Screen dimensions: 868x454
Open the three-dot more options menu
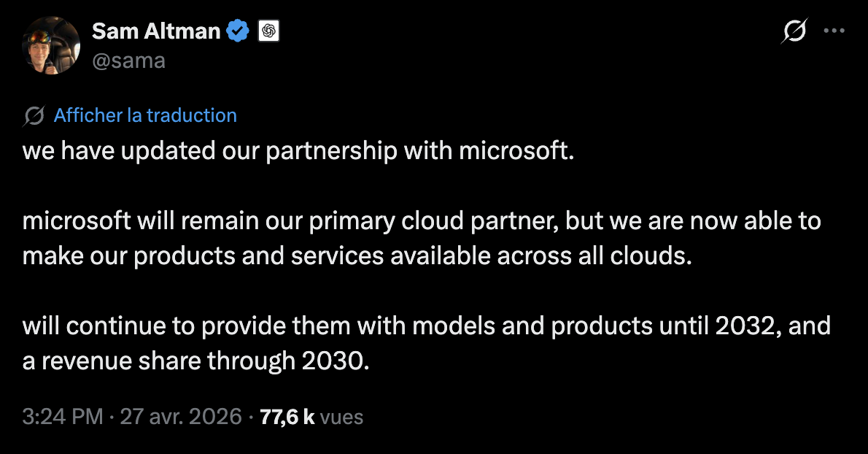834,31
